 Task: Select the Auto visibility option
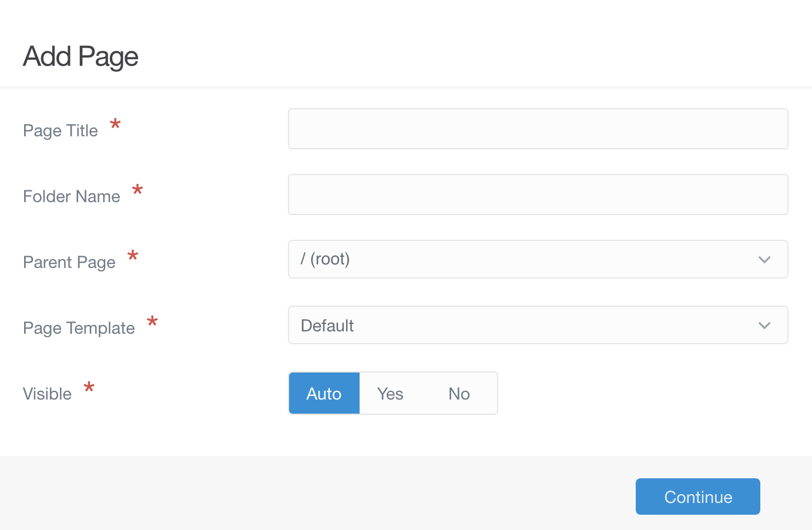pos(324,393)
